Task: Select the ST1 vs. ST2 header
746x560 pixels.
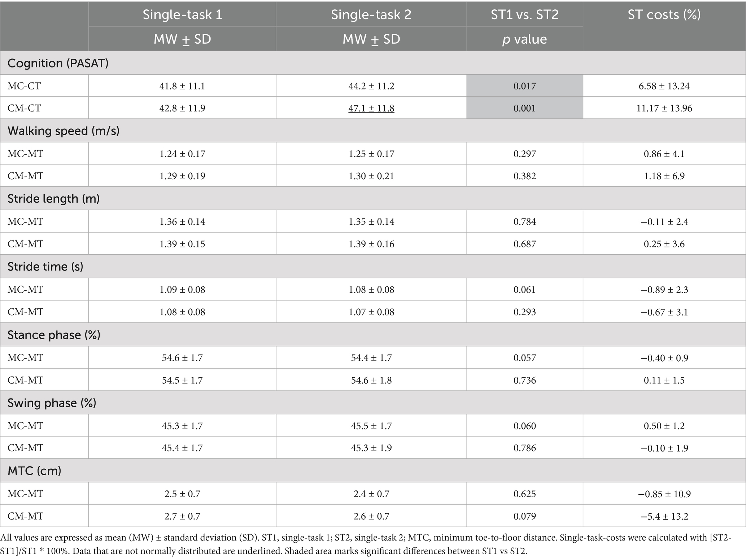Action: (524, 14)
